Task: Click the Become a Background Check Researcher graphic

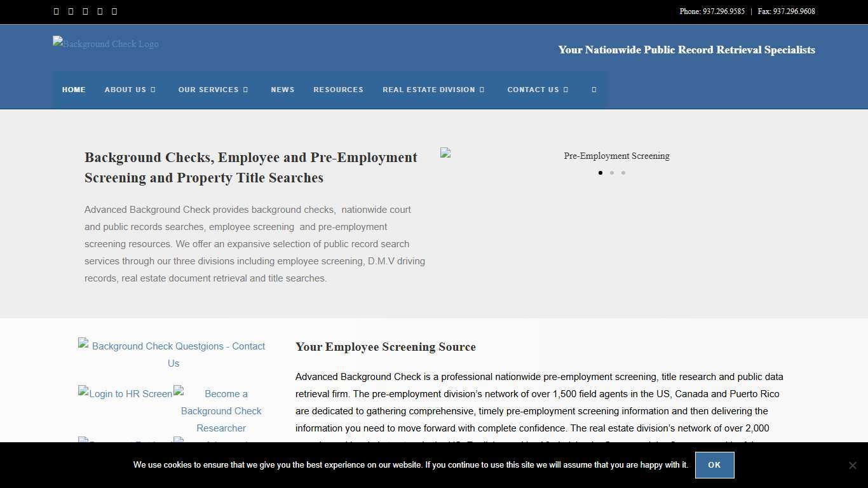Action: 220,410
